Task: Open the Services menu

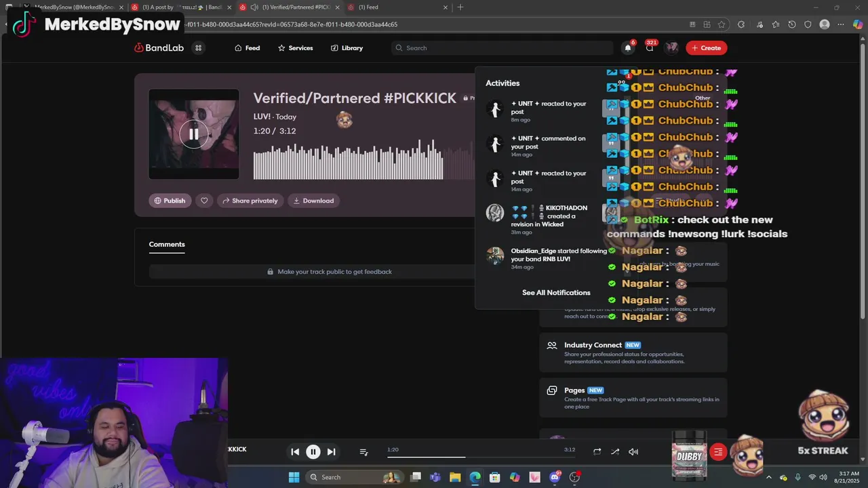Action: click(x=296, y=48)
